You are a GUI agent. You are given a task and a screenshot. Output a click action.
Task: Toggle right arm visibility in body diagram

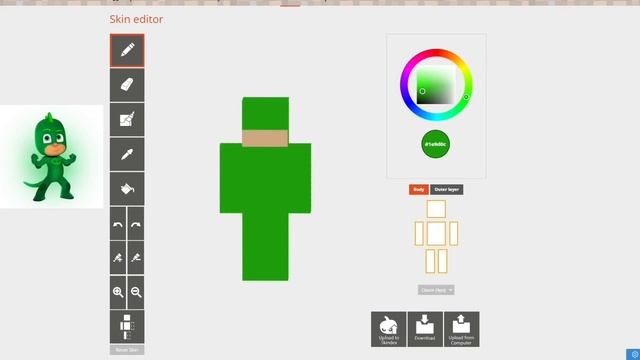point(419,234)
